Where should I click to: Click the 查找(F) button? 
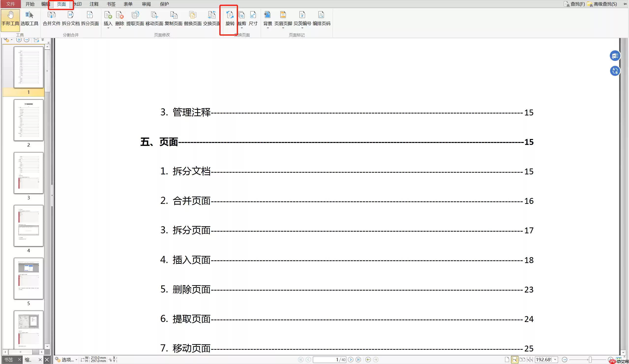pyautogui.click(x=575, y=4)
